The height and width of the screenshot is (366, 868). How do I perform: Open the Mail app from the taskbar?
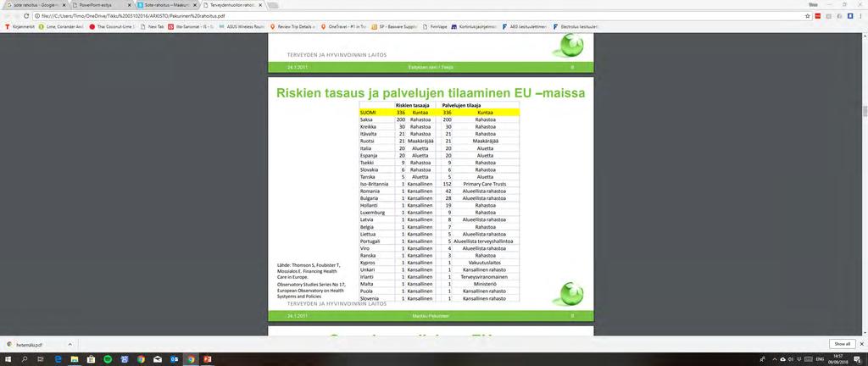tap(157, 359)
